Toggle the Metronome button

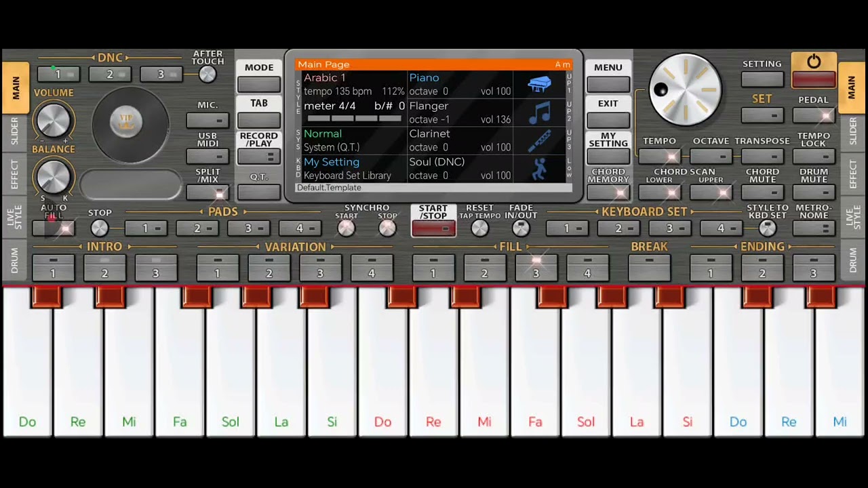click(814, 228)
